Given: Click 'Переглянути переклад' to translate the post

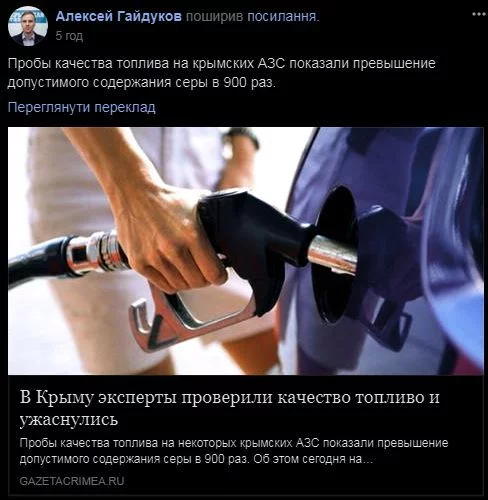Looking at the screenshot, I should [82, 107].
